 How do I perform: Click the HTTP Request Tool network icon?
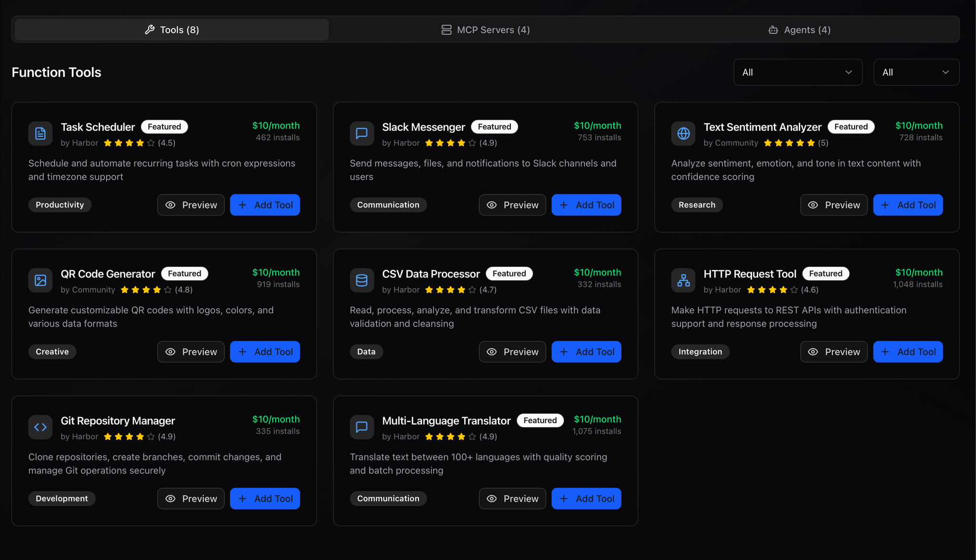683,280
